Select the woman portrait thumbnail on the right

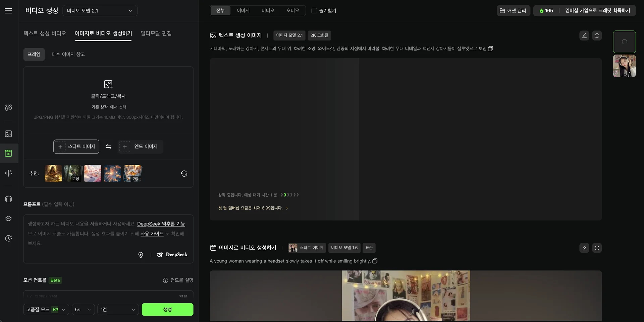tap(624, 66)
